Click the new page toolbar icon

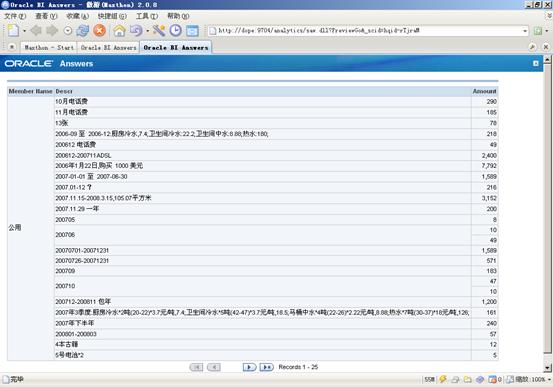click(13, 31)
